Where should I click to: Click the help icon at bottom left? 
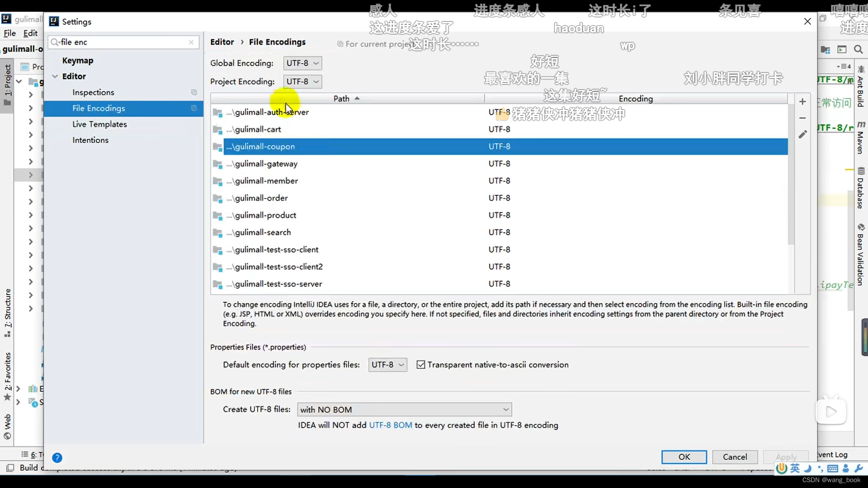coord(57,457)
